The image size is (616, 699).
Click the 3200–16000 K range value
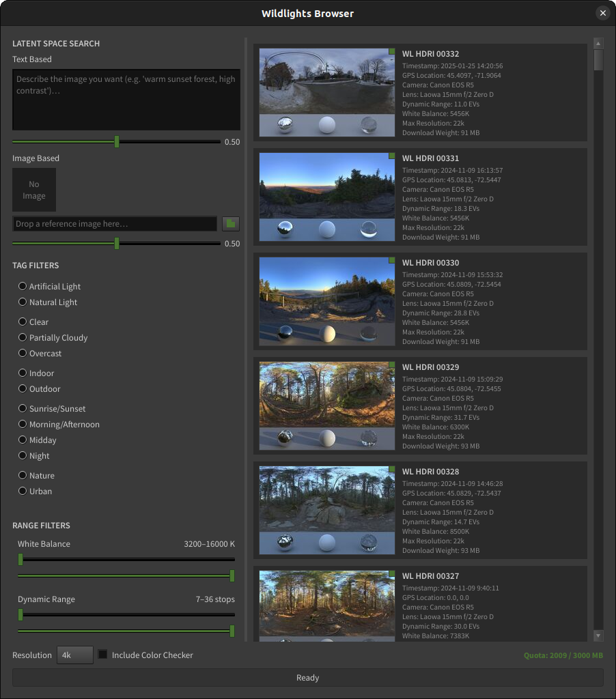tap(209, 544)
